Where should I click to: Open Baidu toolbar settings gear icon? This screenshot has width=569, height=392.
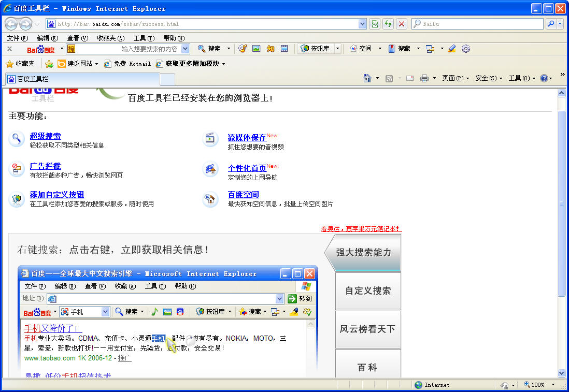pyautogui.click(x=466, y=49)
